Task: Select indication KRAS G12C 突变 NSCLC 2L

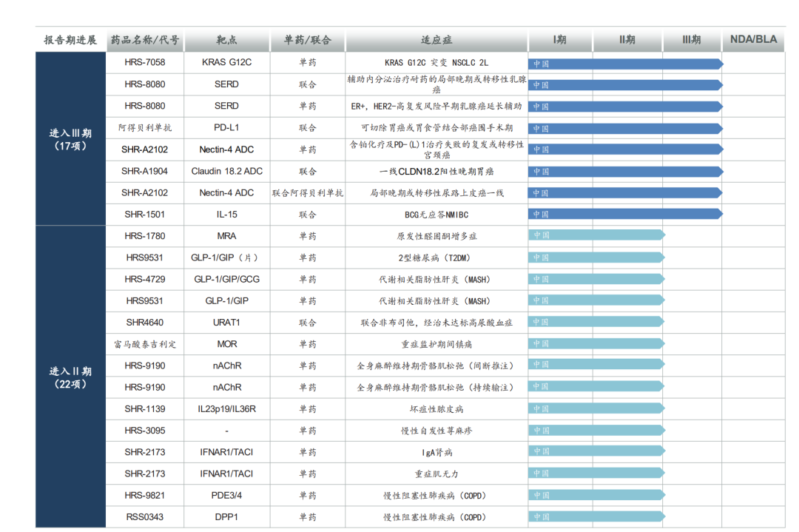Action: coord(436,63)
